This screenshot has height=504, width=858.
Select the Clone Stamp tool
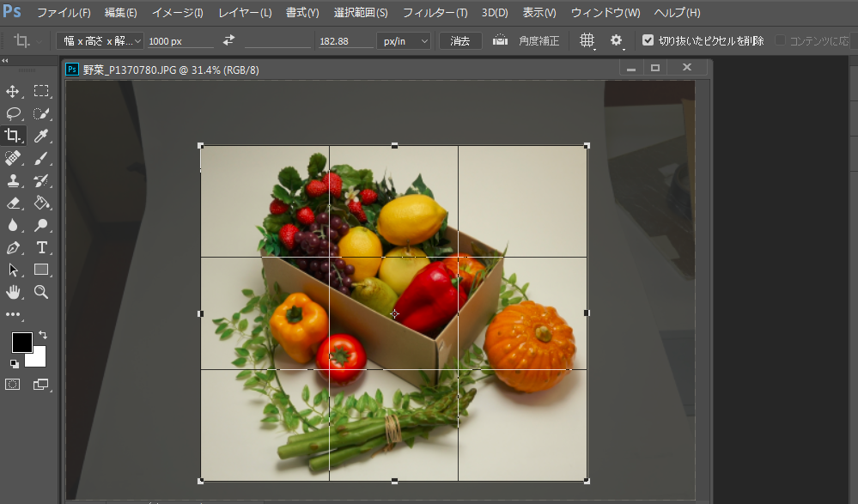13,180
